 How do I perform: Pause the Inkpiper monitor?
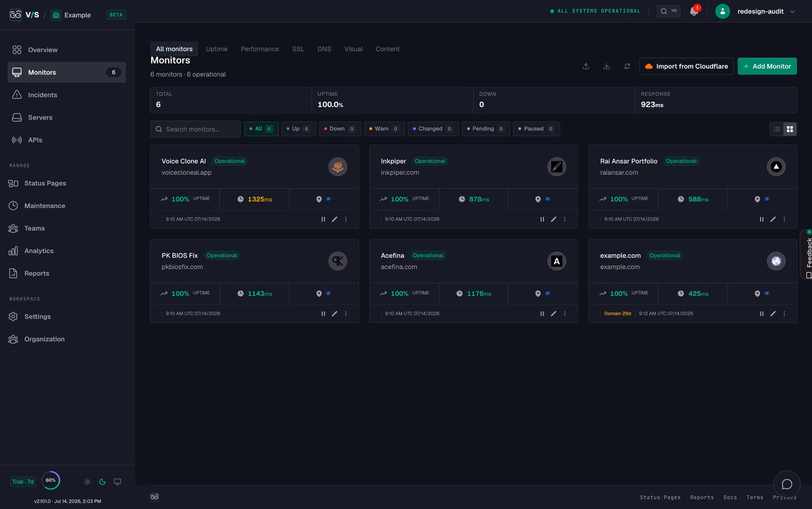[542, 219]
